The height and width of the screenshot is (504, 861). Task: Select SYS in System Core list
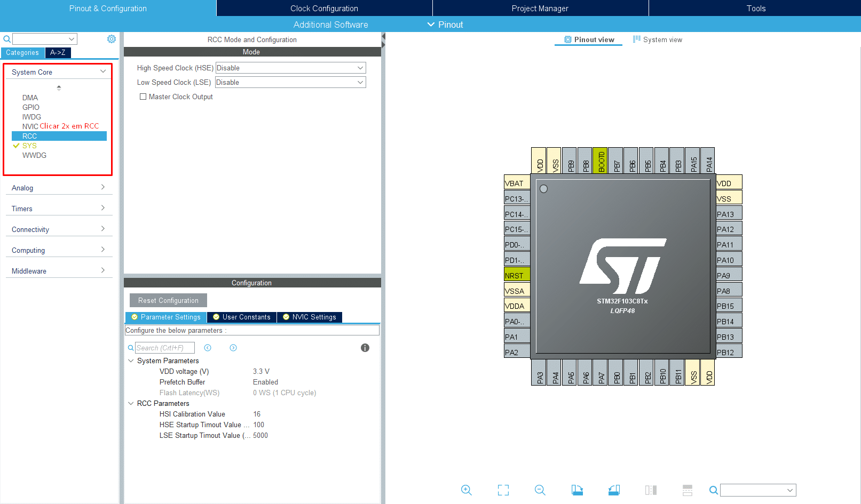coord(29,146)
